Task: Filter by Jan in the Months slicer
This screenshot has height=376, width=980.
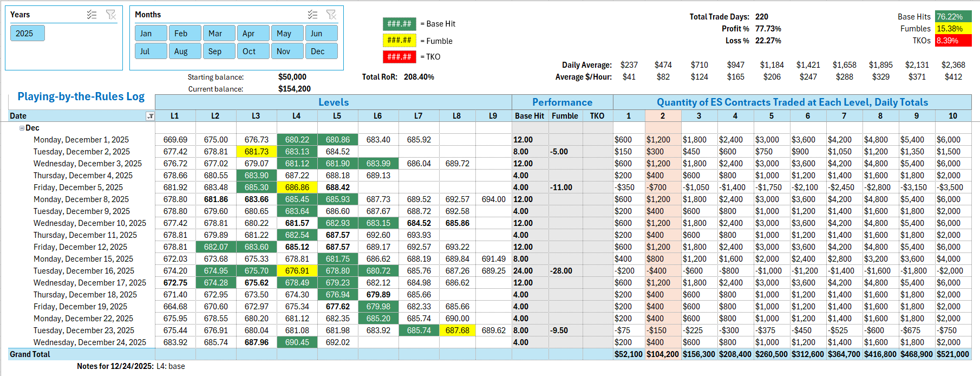Action: click(151, 34)
